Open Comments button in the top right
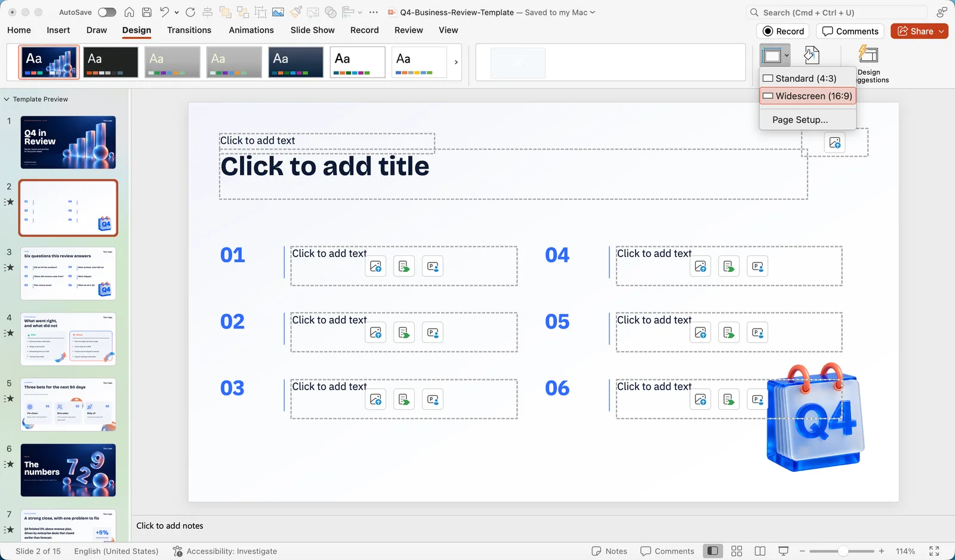The width and height of the screenshot is (955, 560). 851,31
